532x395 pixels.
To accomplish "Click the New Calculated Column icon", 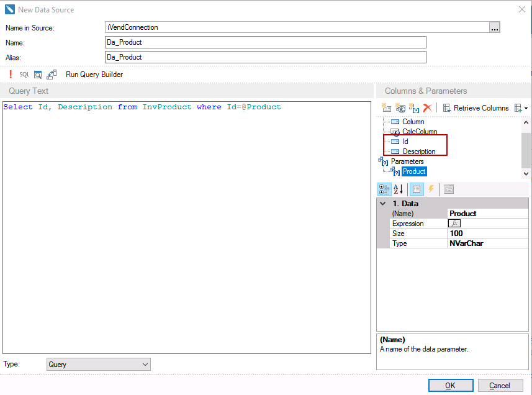I will [x=400, y=108].
